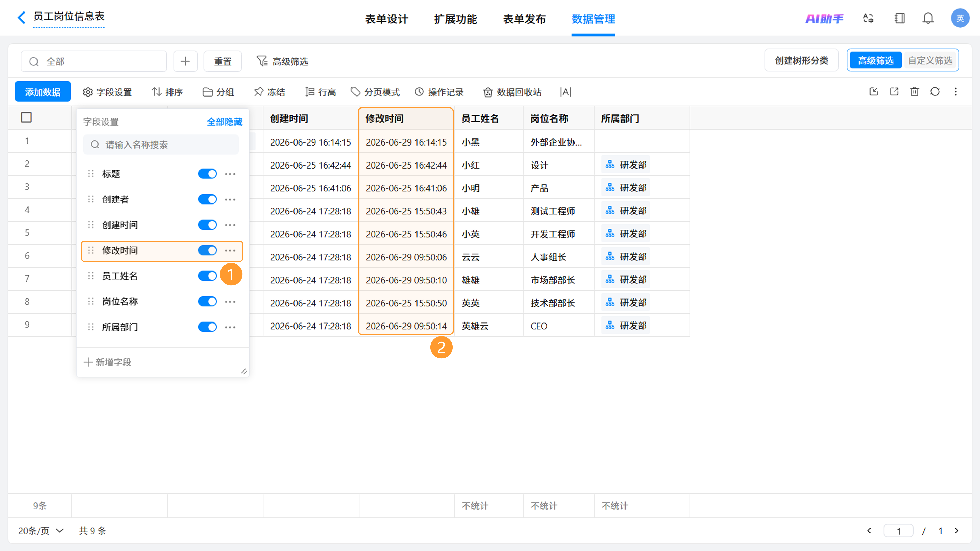Click 新增字段 add field
The image size is (980, 551).
pyautogui.click(x=108, y=362)
